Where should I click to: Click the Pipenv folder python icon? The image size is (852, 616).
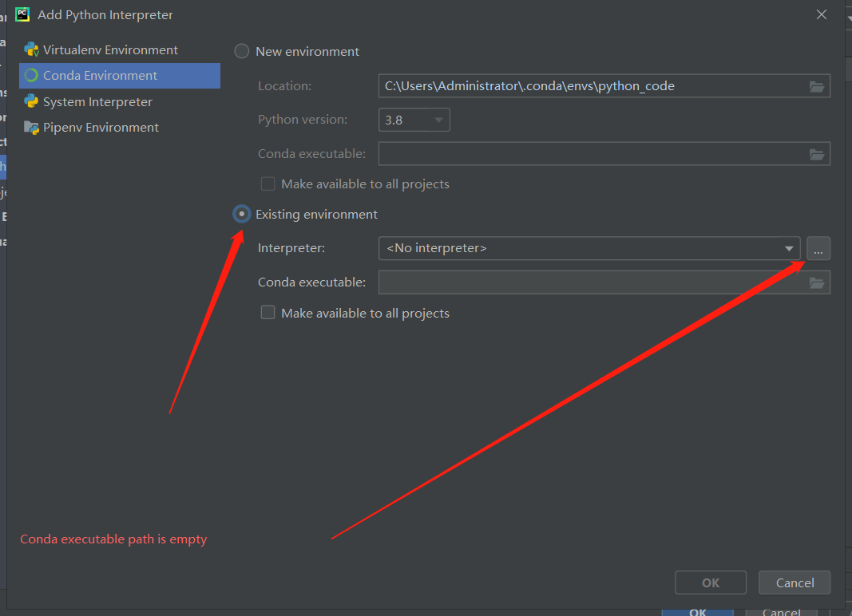(31, 128)
